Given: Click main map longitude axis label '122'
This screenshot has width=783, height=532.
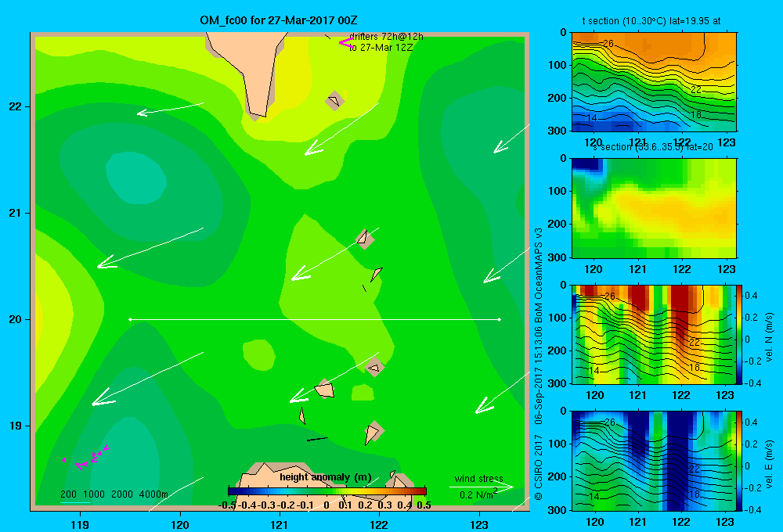Looking at the screenshot, I should pyautogui.click(x=380, y=524).
